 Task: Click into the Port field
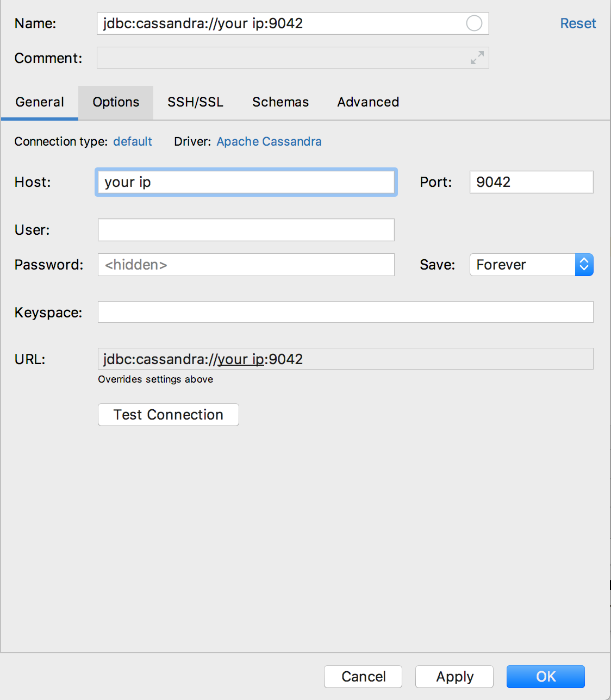click(531, 182)
